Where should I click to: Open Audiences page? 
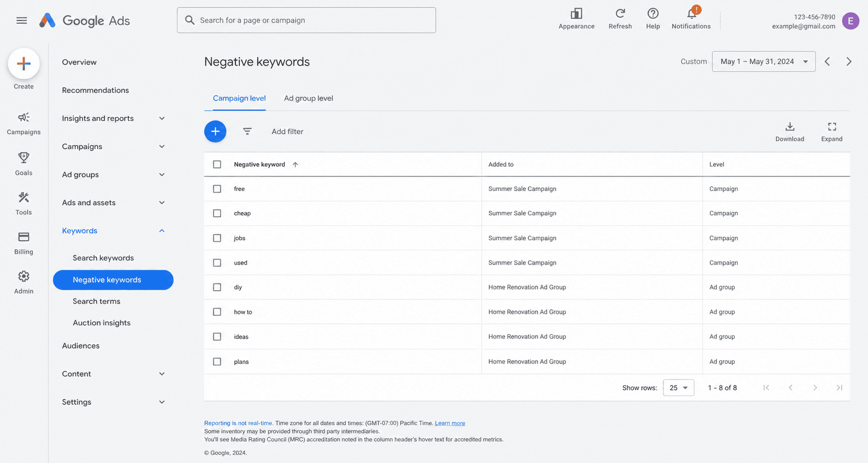(x=81, y=346)
